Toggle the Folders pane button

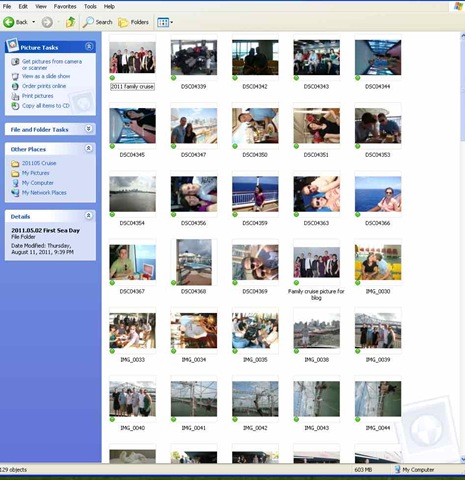[x=133, y=22]
